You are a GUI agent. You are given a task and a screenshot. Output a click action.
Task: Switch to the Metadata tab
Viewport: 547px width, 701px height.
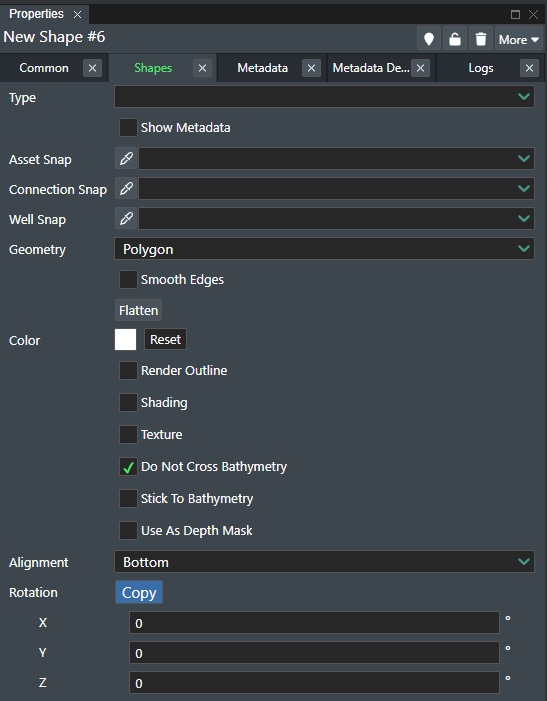262,68
